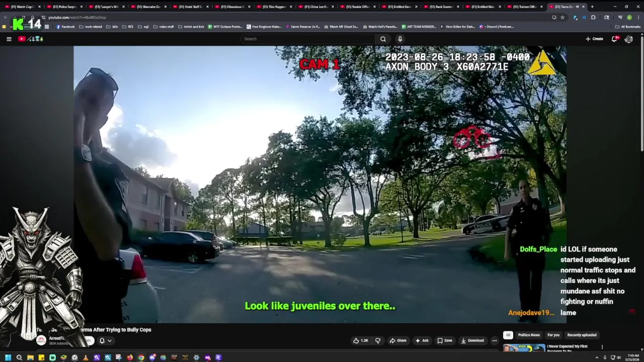The height and width of the screenshot is (362, 644).
Task: Dislike the video with thumbs down
Action: [x=378, y=340]
